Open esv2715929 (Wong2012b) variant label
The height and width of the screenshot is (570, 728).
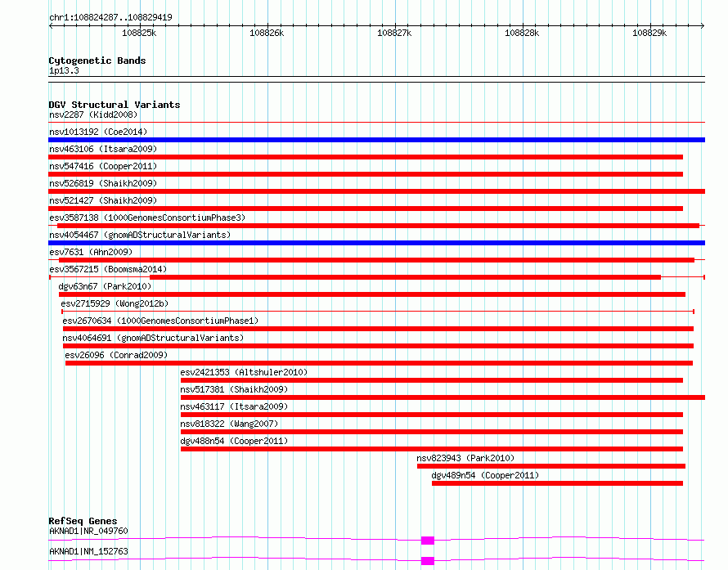pyautogui.click(x=115, y=303)
